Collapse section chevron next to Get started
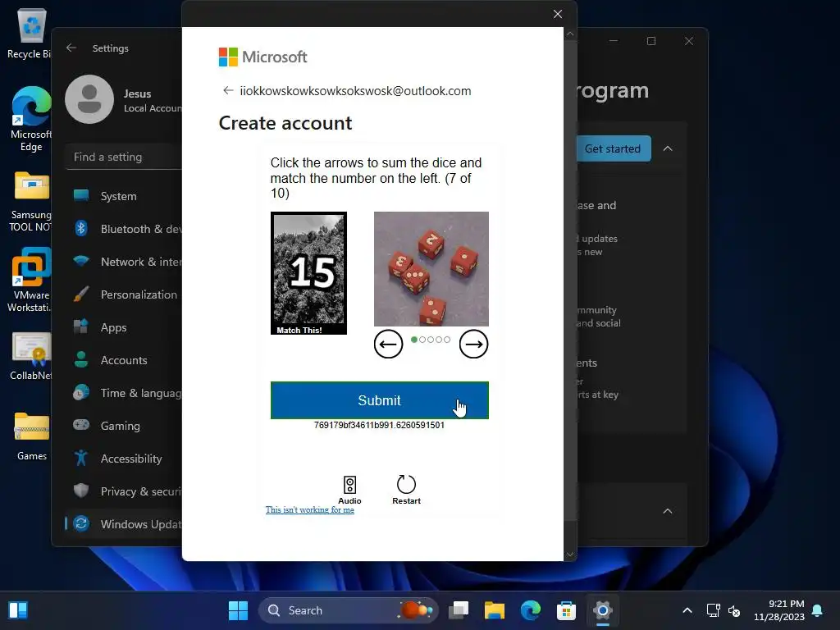The width and height of the screenshot is (840, 630). 668,148
